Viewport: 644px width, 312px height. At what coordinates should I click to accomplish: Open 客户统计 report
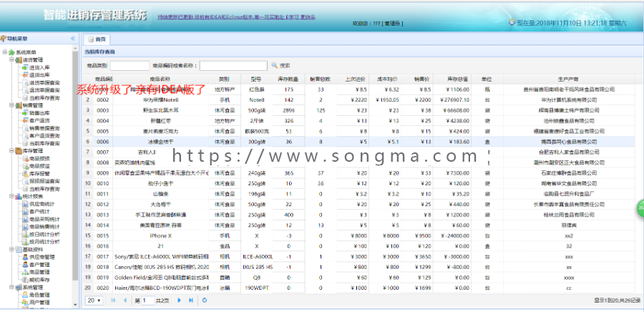(40, 211)
